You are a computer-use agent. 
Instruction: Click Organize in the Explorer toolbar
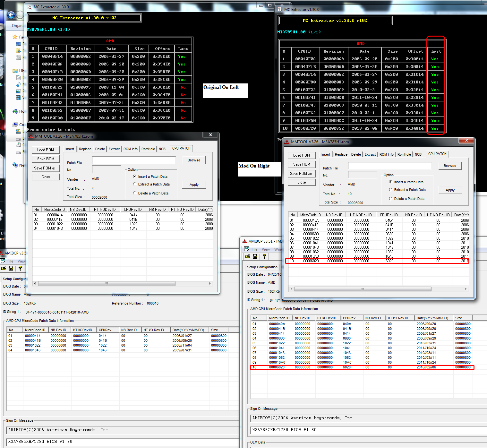coord(18,26)
